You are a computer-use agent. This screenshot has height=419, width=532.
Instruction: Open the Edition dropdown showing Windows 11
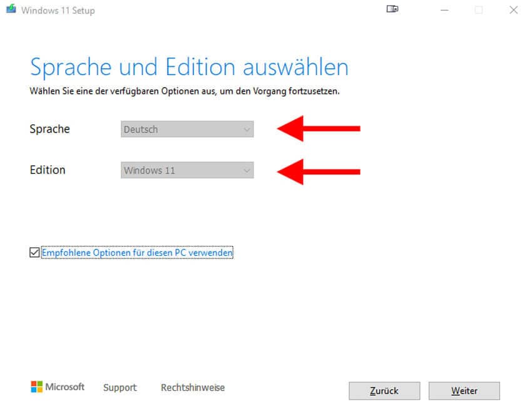point(182,170)
